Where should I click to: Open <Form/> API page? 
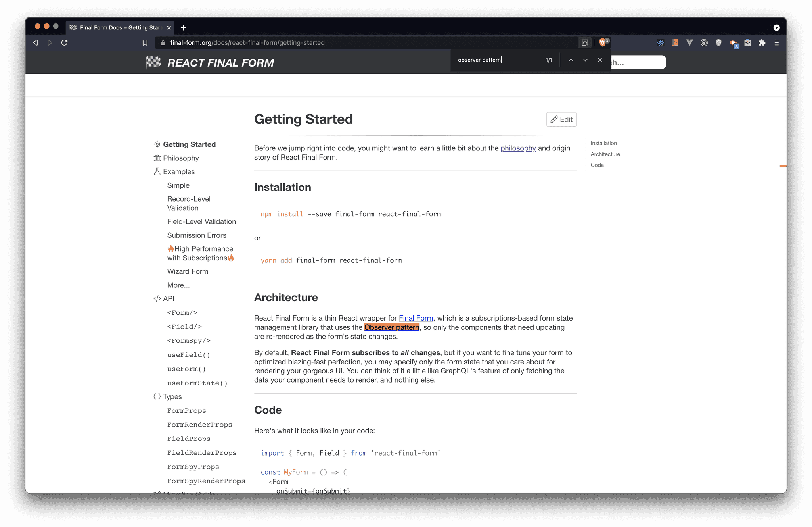(x=182, y=313)
